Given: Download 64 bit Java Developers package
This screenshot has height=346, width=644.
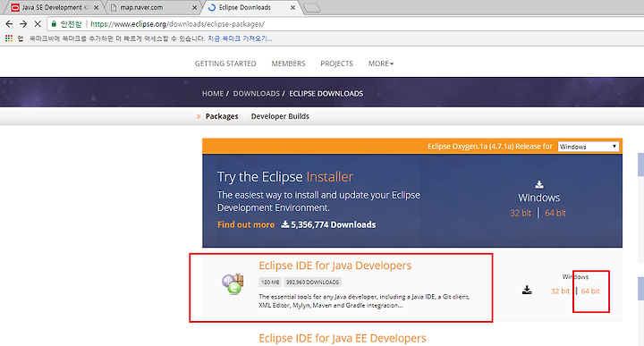Looking at the screenshot, I should point(590,291).
